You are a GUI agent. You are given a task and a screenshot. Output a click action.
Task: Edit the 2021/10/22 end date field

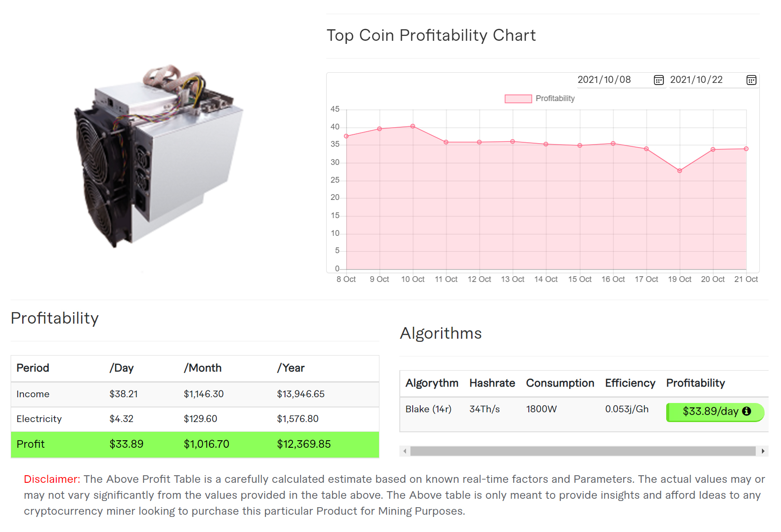point(705,80)
